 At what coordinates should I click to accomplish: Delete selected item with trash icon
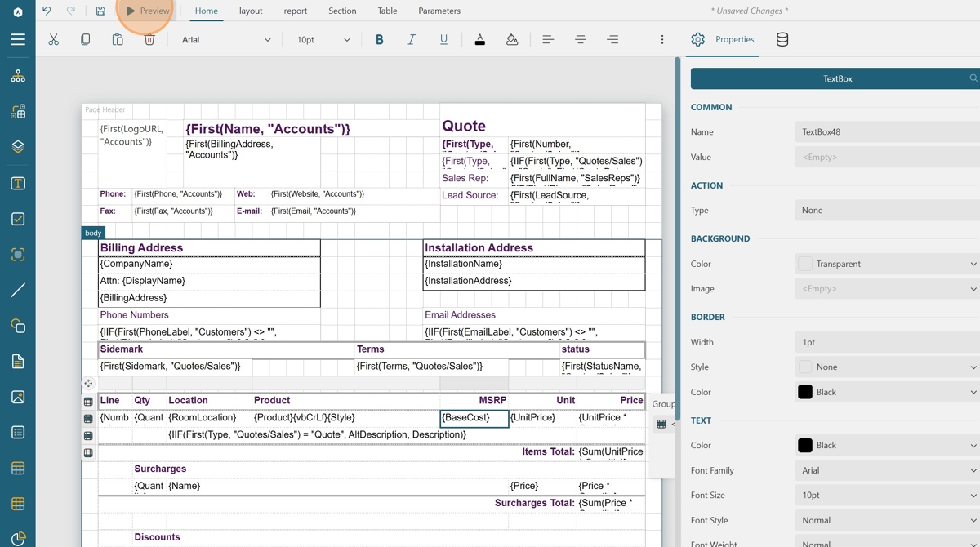(x=149, y=39)
